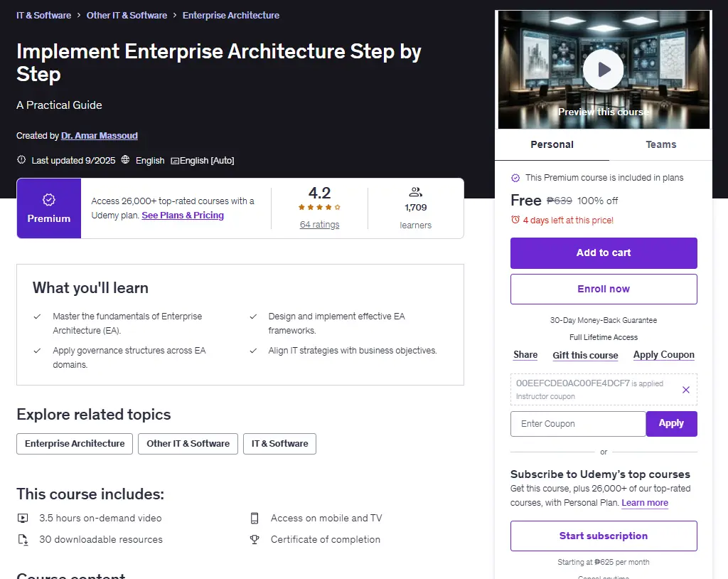Click checkmark beside Apply governance structures

click(x=37, y=351)
